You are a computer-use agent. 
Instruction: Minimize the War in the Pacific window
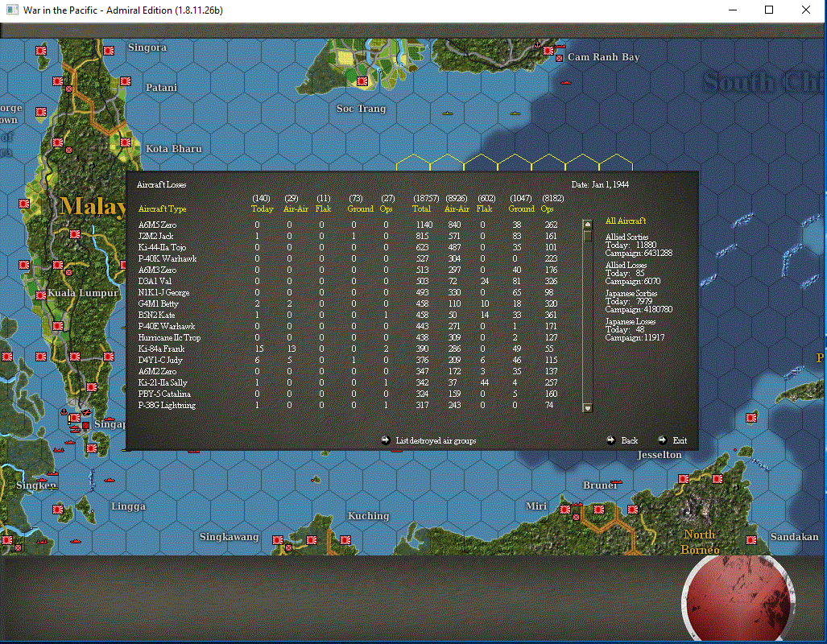(732, 10)
